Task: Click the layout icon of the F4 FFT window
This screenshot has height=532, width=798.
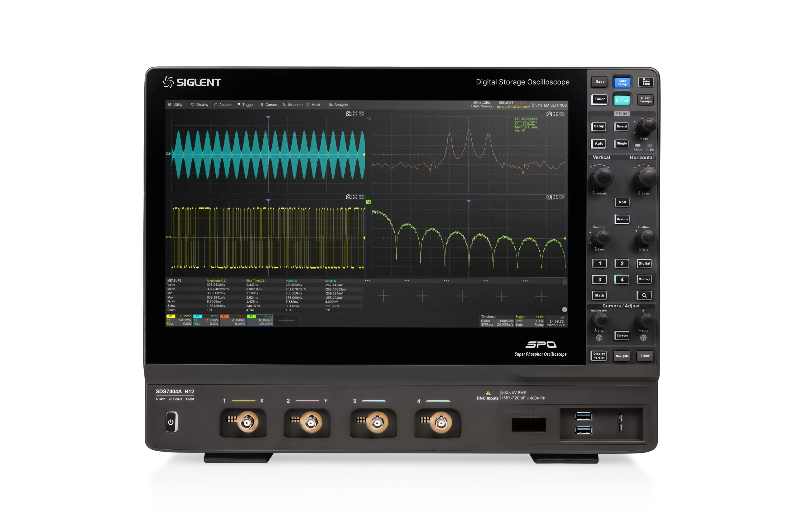Action: coord(562,197)
